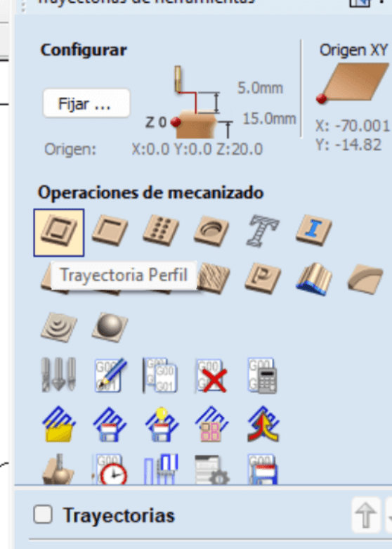Open the Fluting toolpath with blue I
Image resolution: width=392 pixels, height=549 pixels.
313,231
